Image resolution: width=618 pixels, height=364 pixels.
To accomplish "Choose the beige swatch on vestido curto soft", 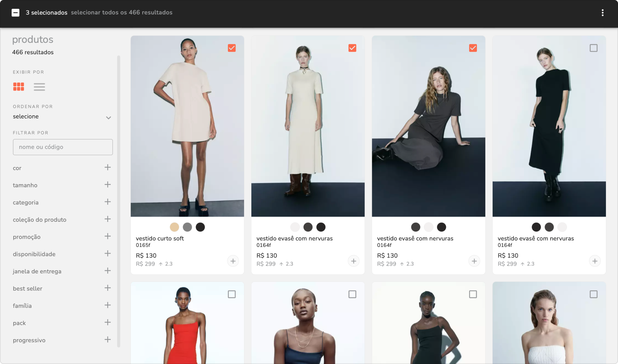I will pos(174,227).
